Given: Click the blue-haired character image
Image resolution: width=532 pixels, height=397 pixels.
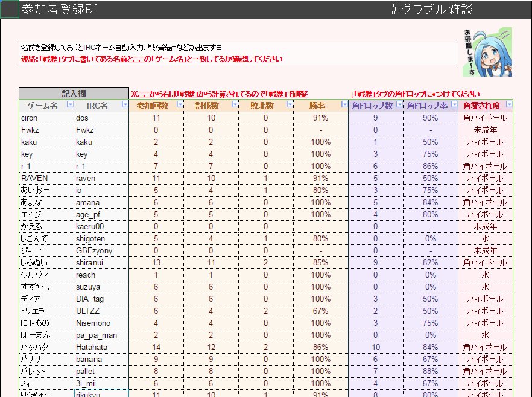Looking at the screenshot, I should 487,52.
